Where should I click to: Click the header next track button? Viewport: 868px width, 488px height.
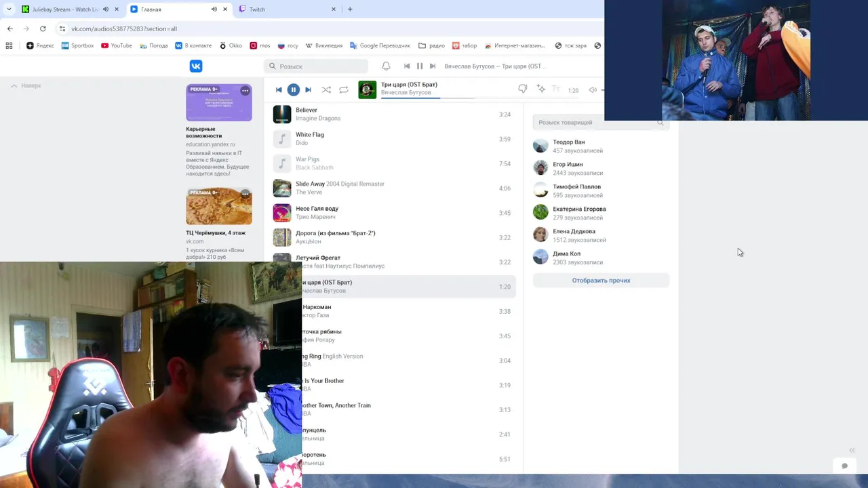pos(433,66)
